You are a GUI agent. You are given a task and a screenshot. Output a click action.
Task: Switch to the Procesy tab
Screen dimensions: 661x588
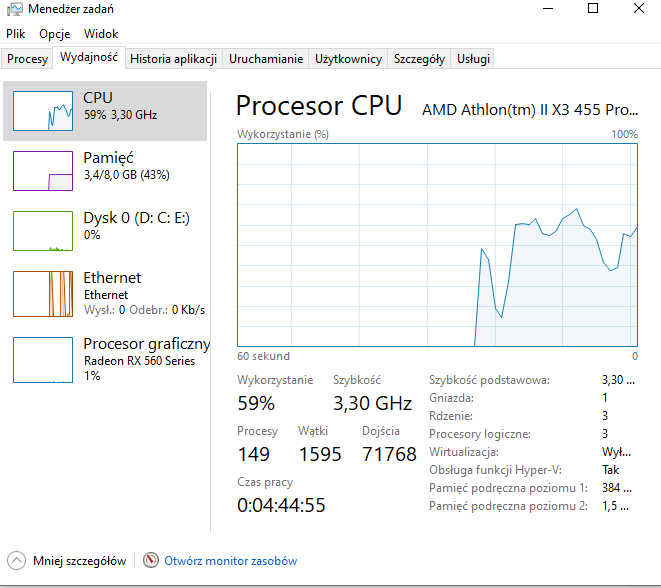(x=27, y=59)
